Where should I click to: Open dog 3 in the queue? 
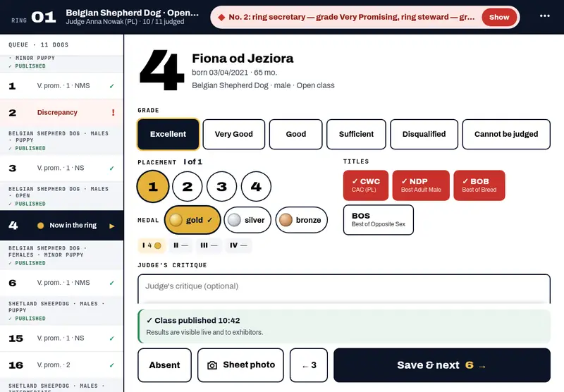[61, 169]
